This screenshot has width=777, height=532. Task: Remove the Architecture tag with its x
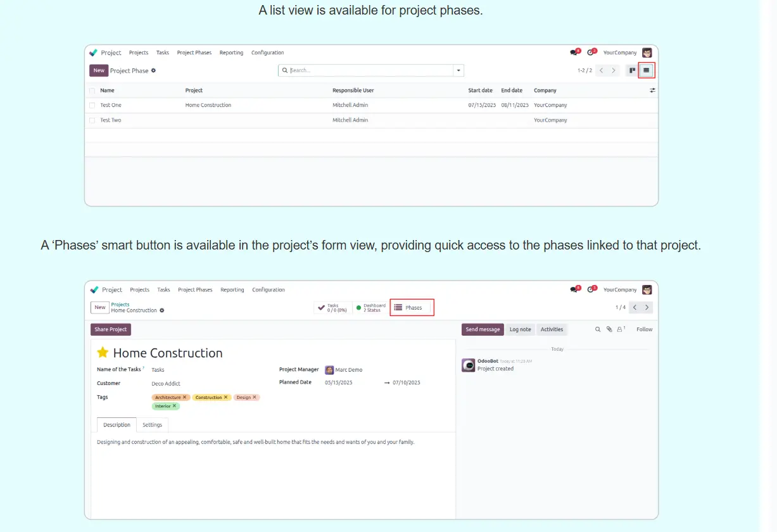pos(185,397)
